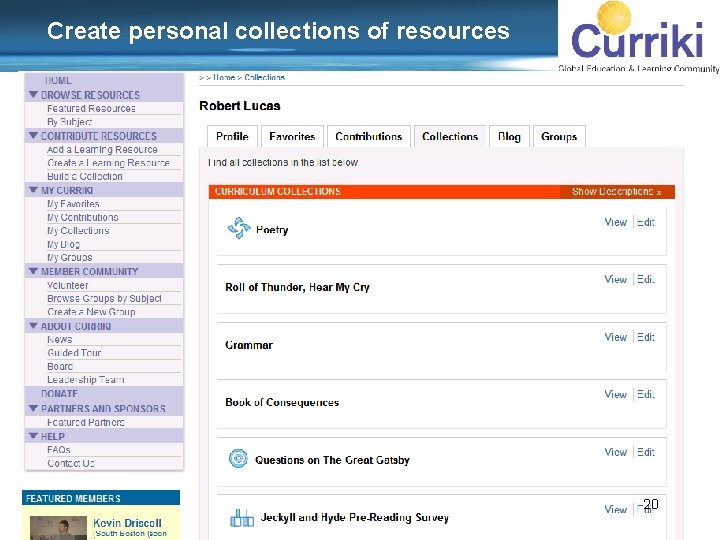View the Book of Consequences collection

[615, 394]
